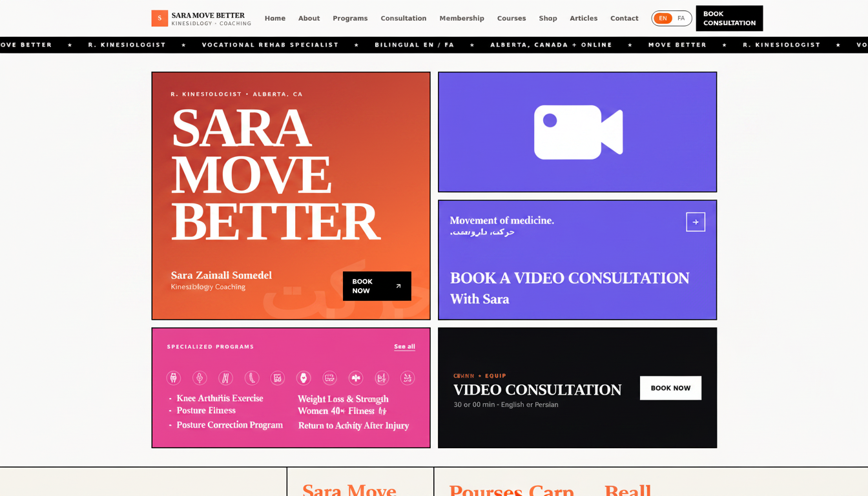
Task: Open the Shop page
Action: 548,18
